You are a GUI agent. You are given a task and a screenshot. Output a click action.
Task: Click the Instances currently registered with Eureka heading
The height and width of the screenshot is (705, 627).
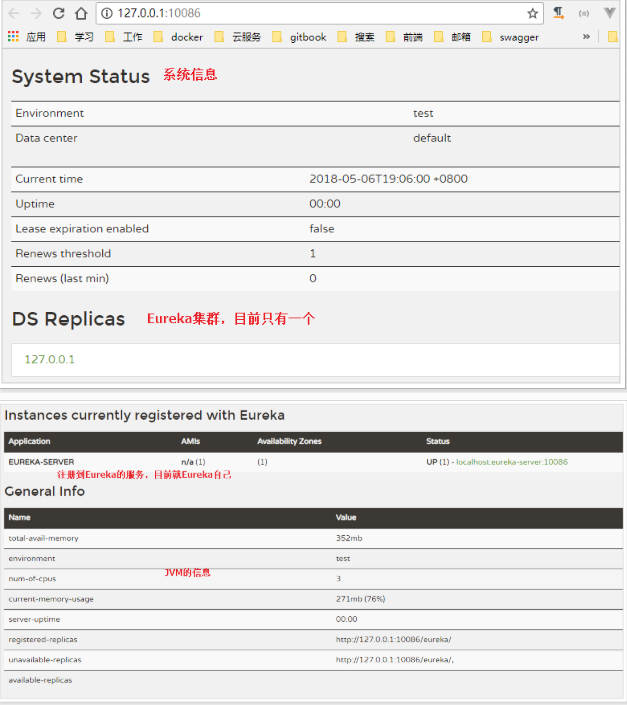144,415
